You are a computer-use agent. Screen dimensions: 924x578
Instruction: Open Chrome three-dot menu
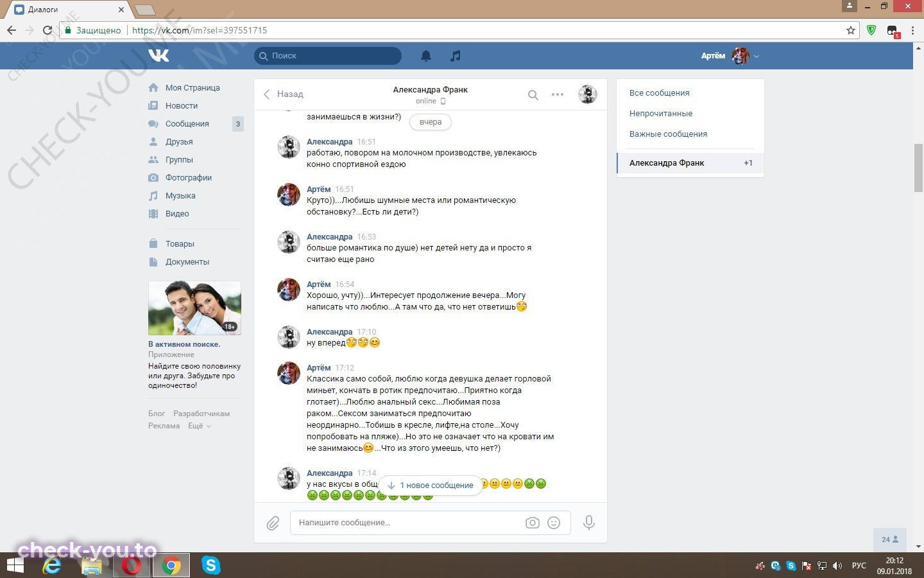point(913,30)
